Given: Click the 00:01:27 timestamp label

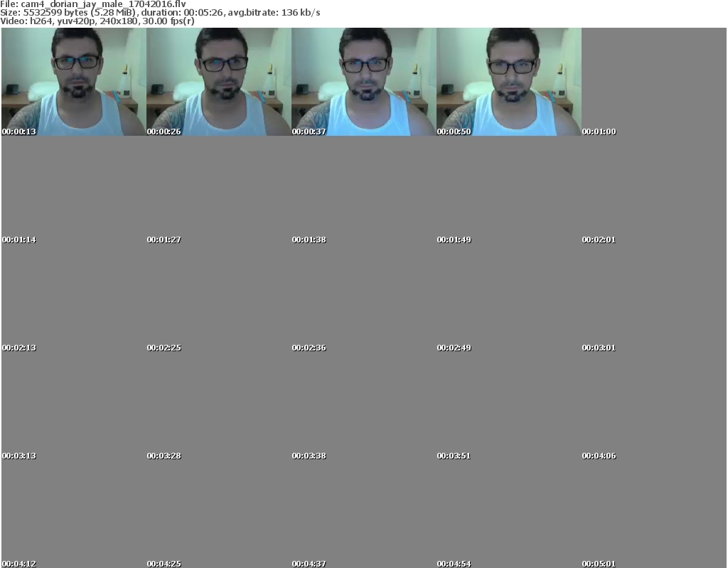Looking at the screenshot, I should click(x=164, y=240).
